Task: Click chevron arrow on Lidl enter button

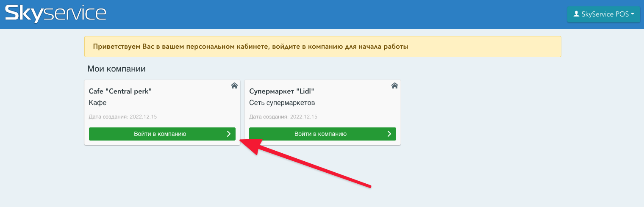Action: [x=389, y=134]
